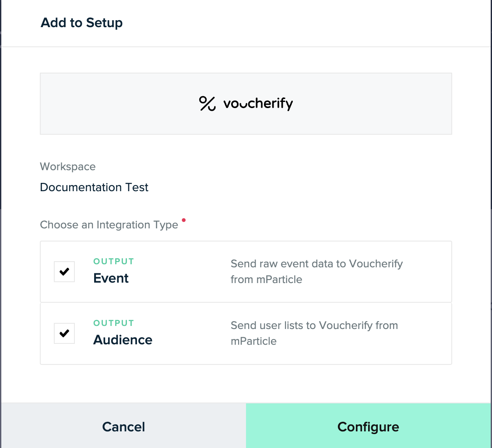Viewport: 492px width, 448px height.
Task: Click the OUTPUT tag above Audience
Action: coord(113,323)
